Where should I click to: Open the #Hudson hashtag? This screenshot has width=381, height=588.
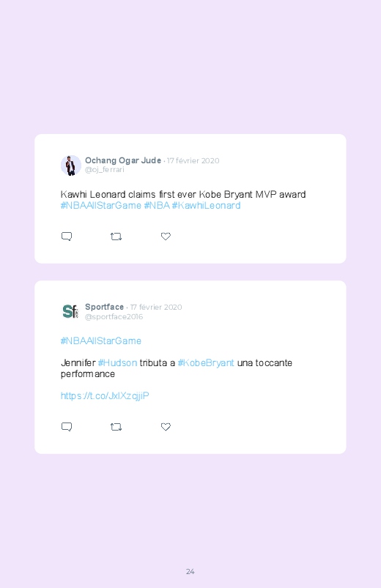tap(117, 363)
